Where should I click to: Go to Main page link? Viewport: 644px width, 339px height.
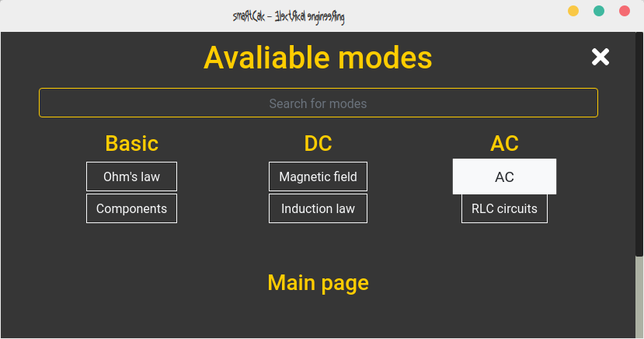[x=319, y=283]
